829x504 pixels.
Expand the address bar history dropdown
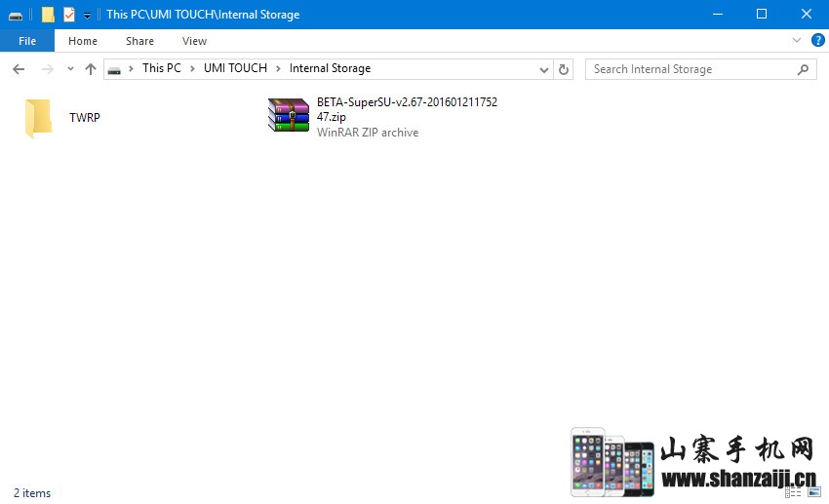[544, 69]
